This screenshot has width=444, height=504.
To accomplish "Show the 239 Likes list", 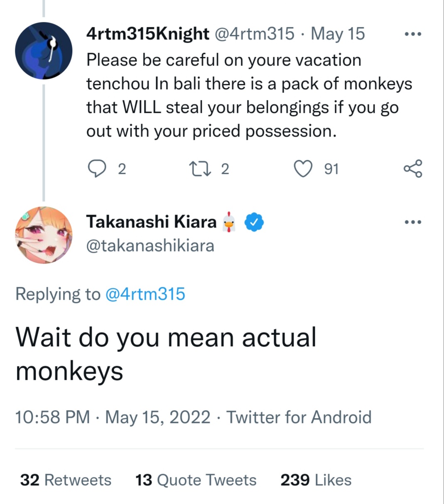I will pyautogui.click(x=316, y=480).
